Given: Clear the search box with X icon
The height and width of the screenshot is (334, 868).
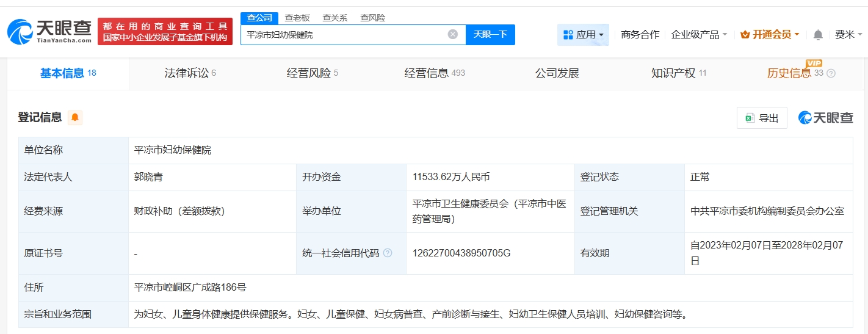Looking at the screenshot, I should pos(452,34).
